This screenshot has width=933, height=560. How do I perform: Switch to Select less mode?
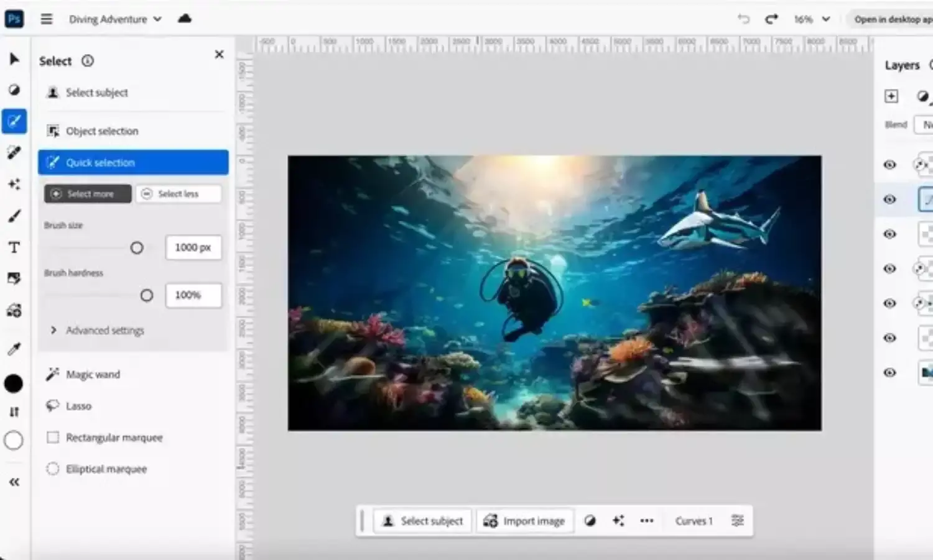point(179,194)
